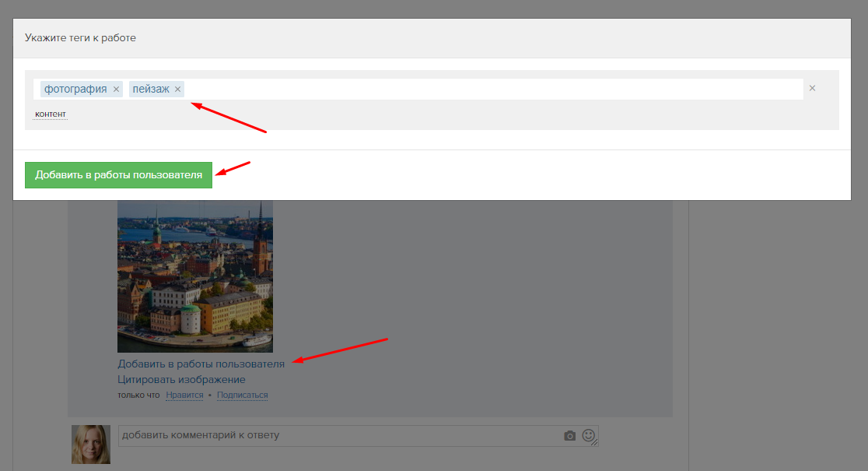868x471 pixels.
Task: Click the Цитировать изображение link
Action: pos(181,380)
